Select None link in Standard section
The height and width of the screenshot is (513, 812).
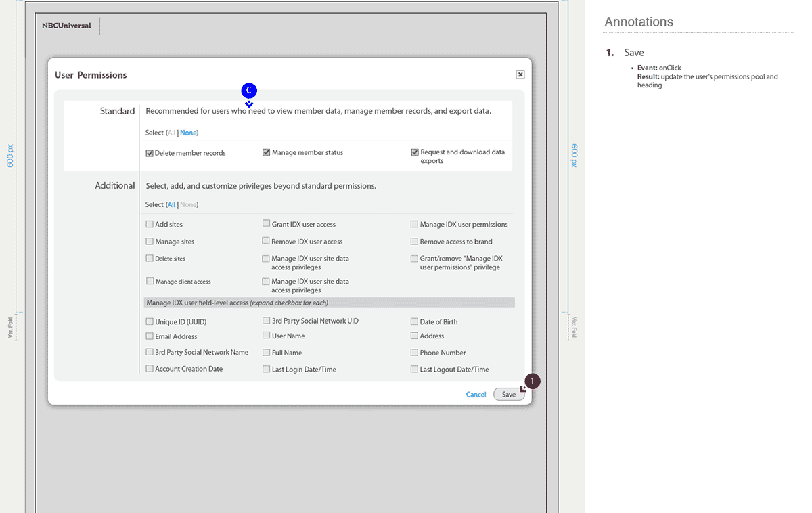tap(189, 133)
